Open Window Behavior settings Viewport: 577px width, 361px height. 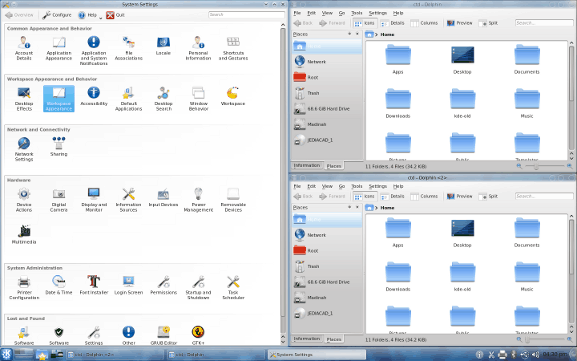198,99
